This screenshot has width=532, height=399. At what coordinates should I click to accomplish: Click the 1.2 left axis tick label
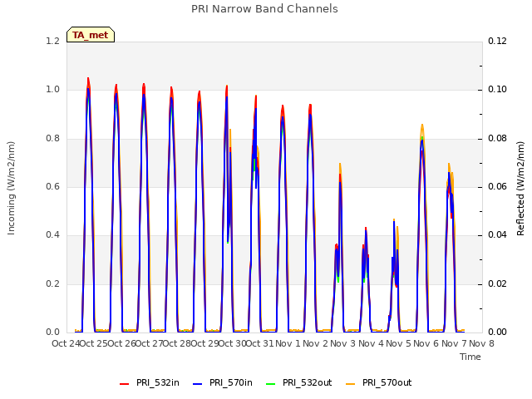52,41
